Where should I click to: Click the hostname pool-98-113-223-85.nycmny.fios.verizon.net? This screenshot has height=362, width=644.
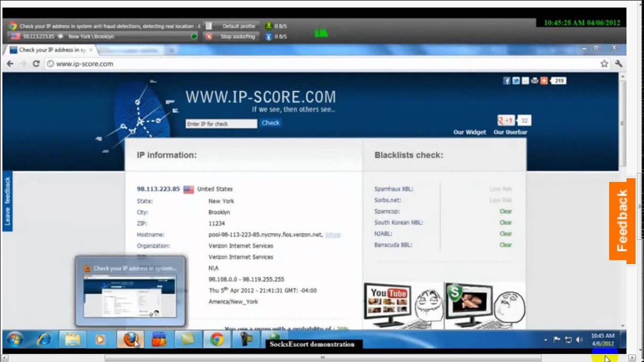(266, 235)
